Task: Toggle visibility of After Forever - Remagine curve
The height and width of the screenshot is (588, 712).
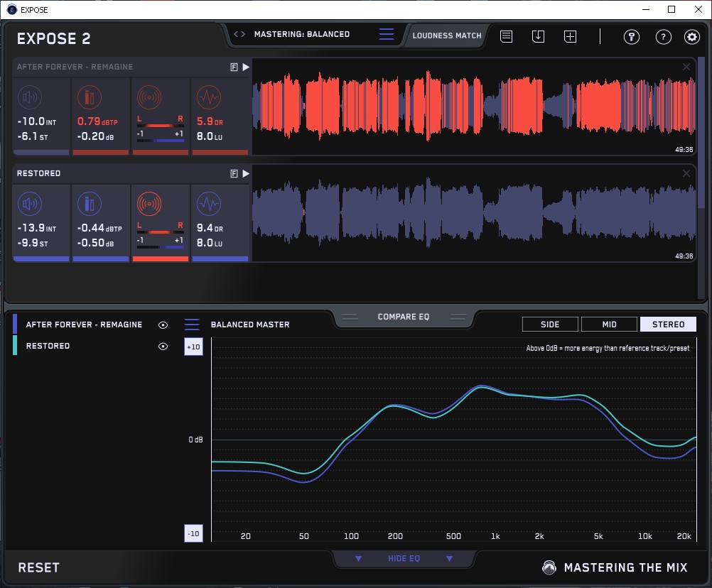Action: tap(163, 325)
